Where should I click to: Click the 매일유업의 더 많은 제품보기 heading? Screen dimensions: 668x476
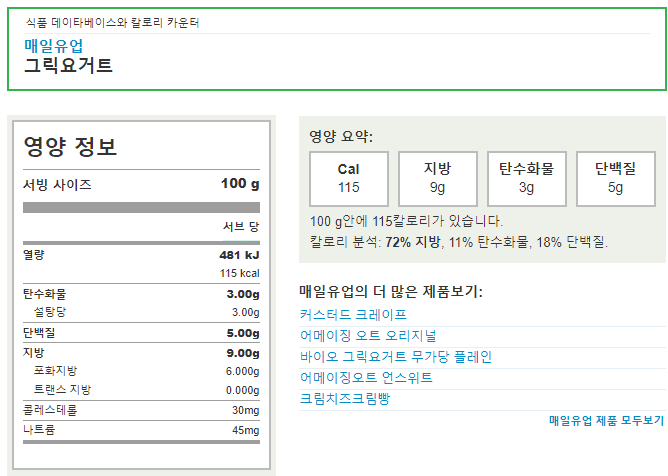[391, 291]
